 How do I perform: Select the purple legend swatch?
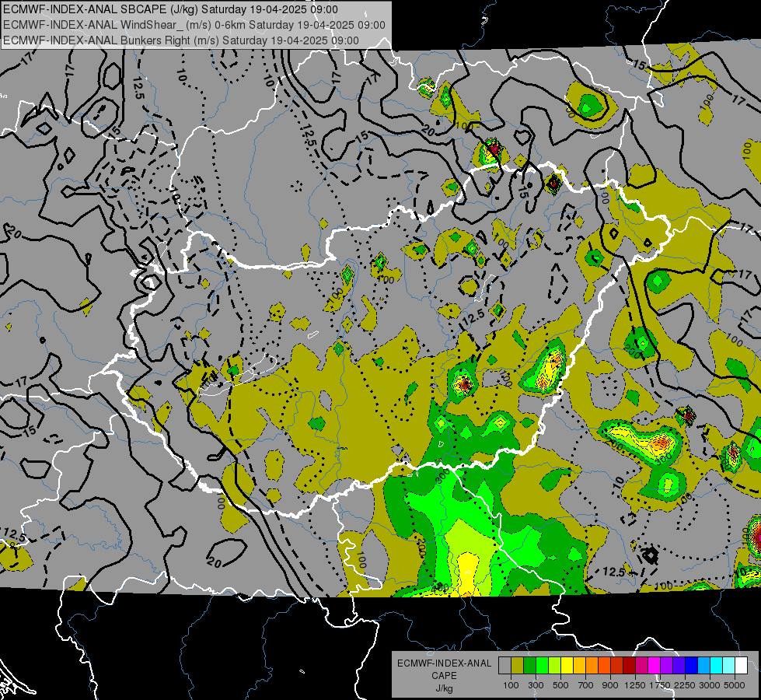point(666,665)
